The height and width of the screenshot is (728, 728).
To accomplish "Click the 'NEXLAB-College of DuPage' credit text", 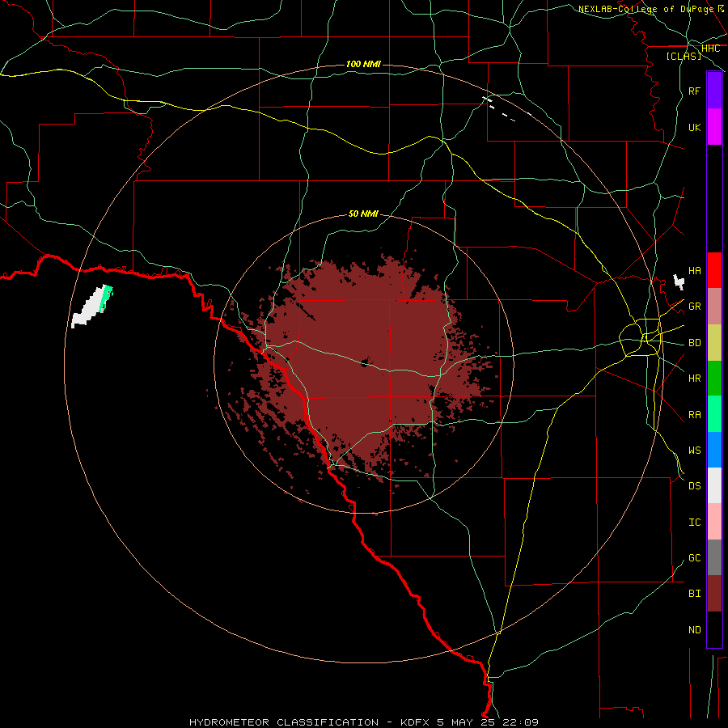I will tap(645, 9).
